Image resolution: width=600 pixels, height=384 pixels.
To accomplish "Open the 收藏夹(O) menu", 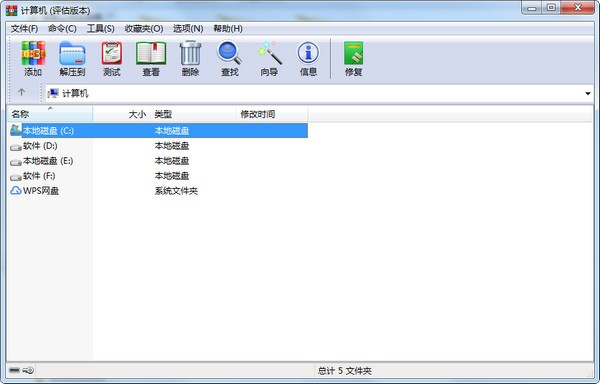I will 144,29.
